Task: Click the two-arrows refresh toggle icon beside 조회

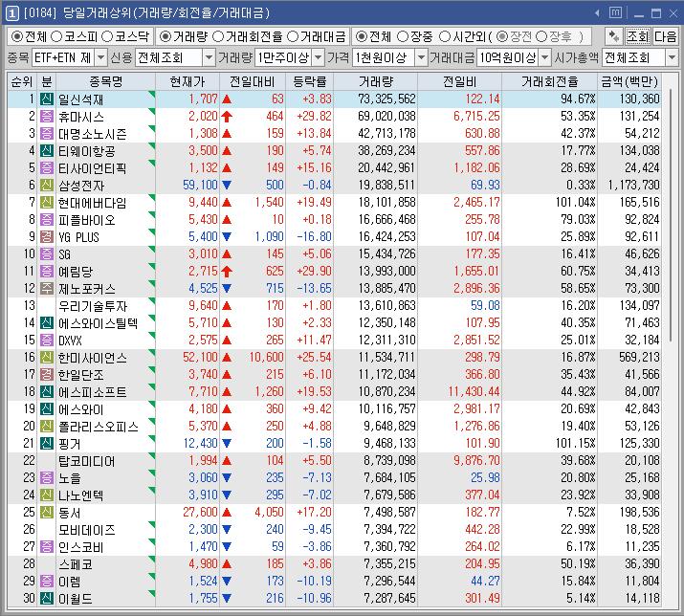Action: pyautogui.click(x=613, y=36)
